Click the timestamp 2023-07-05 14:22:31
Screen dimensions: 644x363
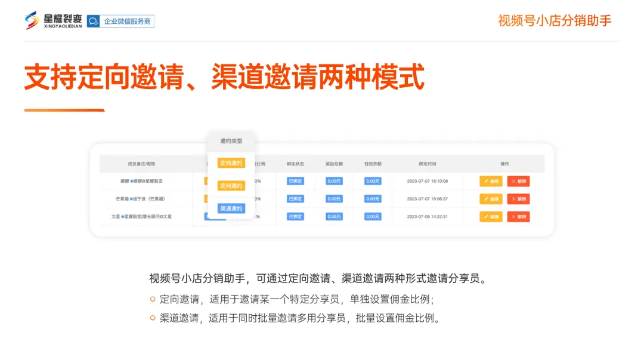(427, 216)
